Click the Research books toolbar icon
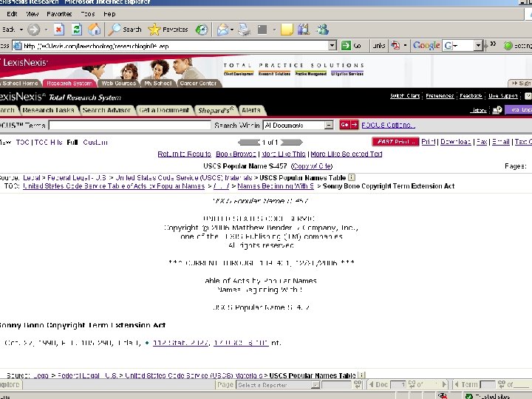 (304, 30)
